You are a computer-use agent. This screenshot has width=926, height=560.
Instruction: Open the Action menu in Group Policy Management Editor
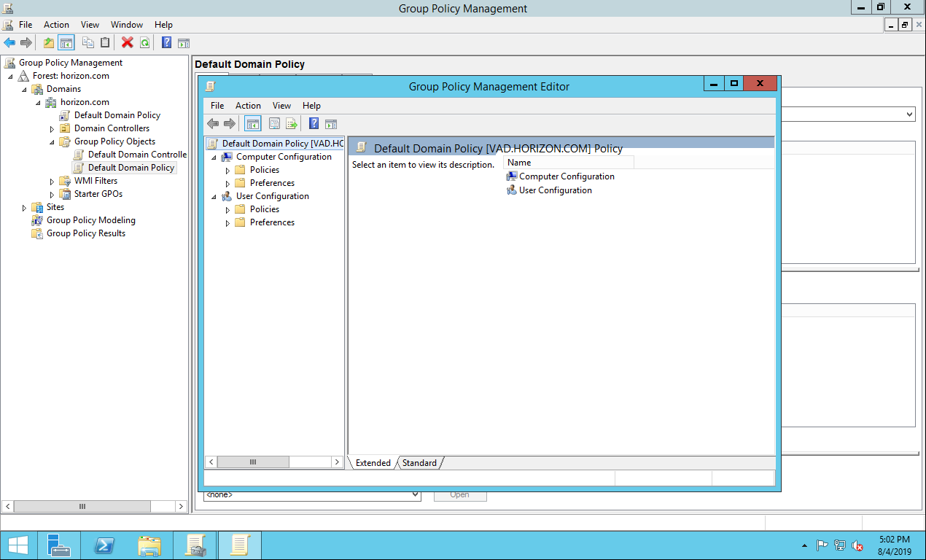[x=248, y=106]
